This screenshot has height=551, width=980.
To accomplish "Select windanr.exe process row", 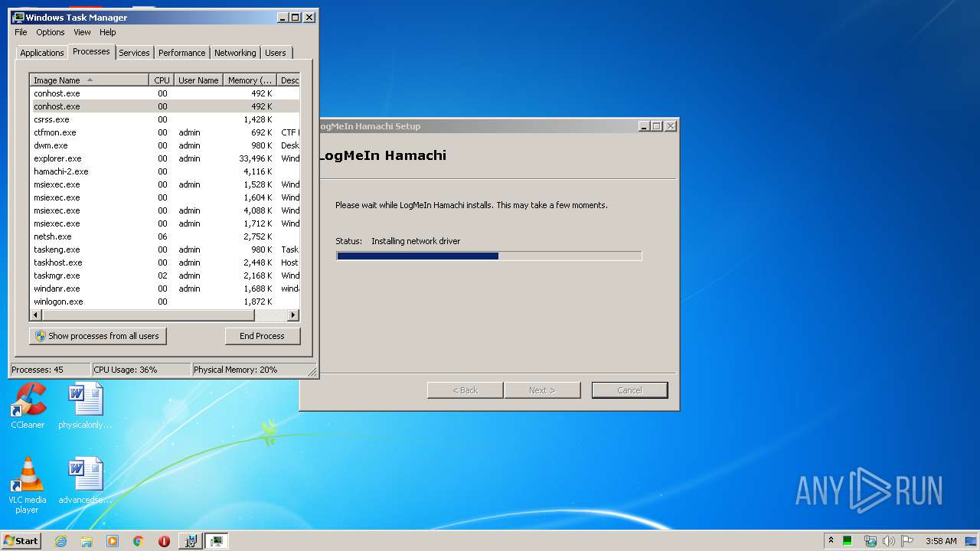I will pos(165,289).
